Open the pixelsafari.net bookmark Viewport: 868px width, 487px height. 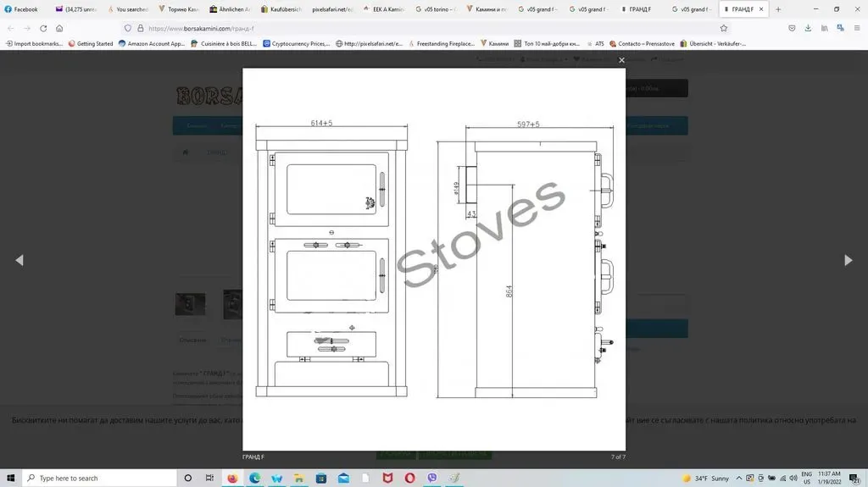369,44
